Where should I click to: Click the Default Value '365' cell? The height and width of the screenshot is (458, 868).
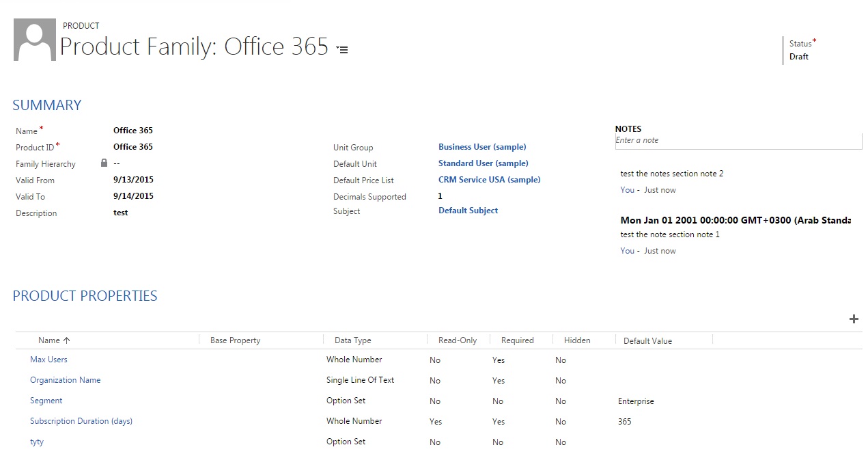tap(625, 422)
